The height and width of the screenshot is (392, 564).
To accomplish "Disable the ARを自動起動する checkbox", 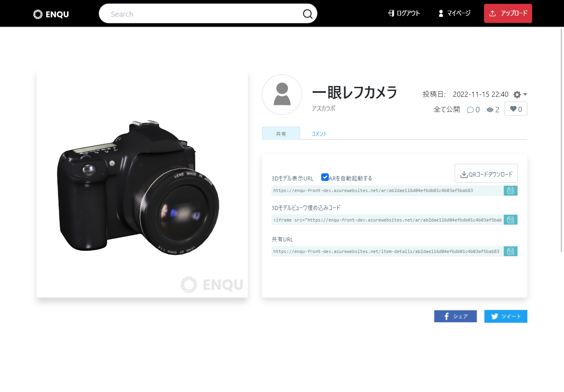I will (325, 177).
